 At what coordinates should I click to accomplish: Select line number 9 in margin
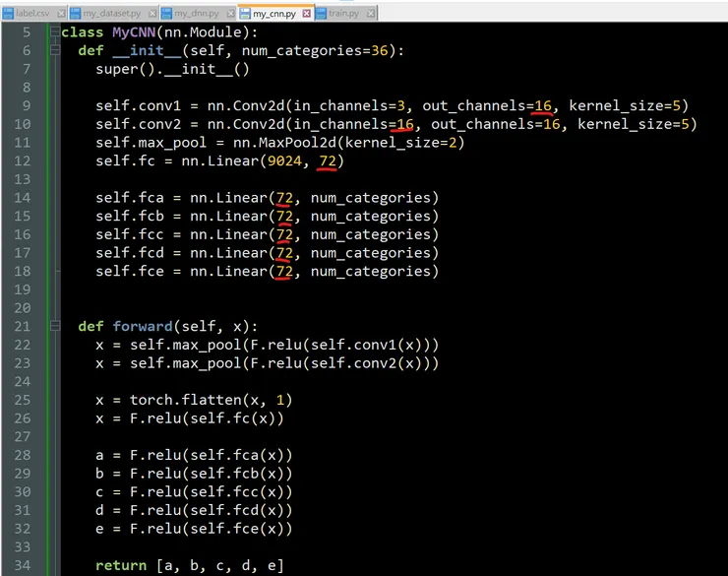(27, 105)
